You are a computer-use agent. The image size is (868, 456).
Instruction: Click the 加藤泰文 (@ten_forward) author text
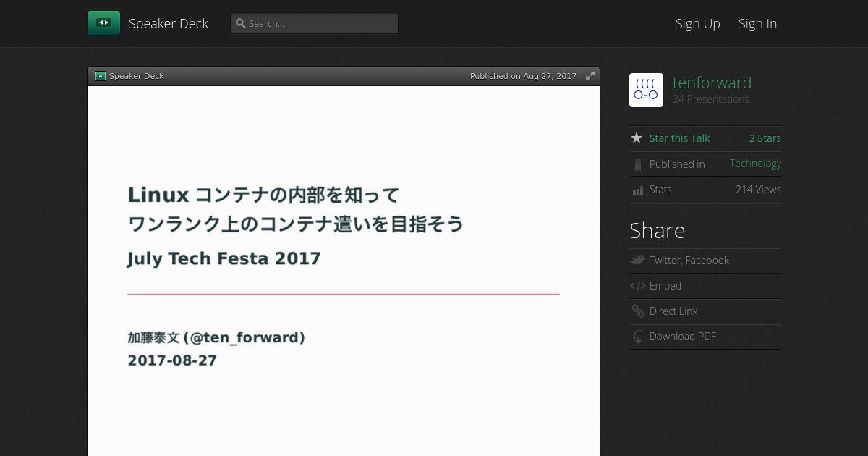(216, 337)
